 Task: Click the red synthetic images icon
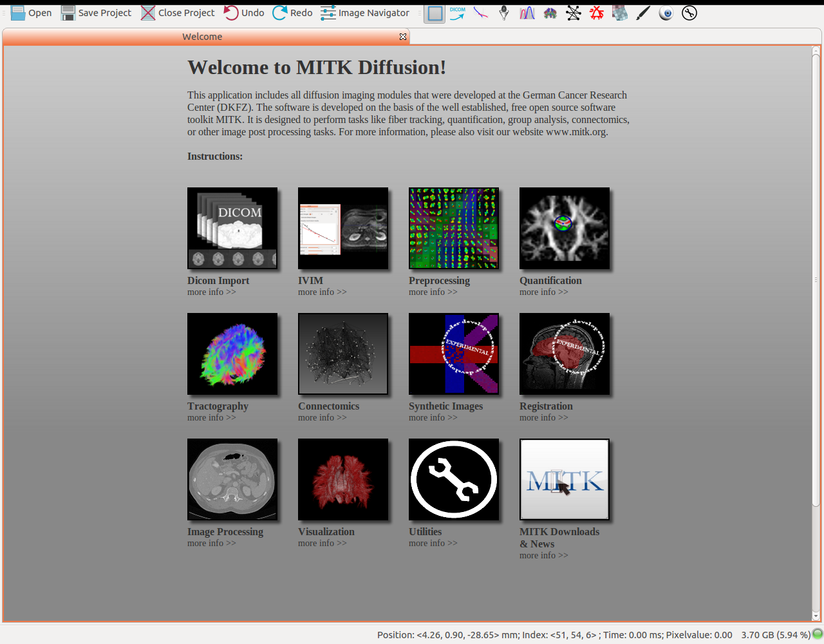pos(597,13)
